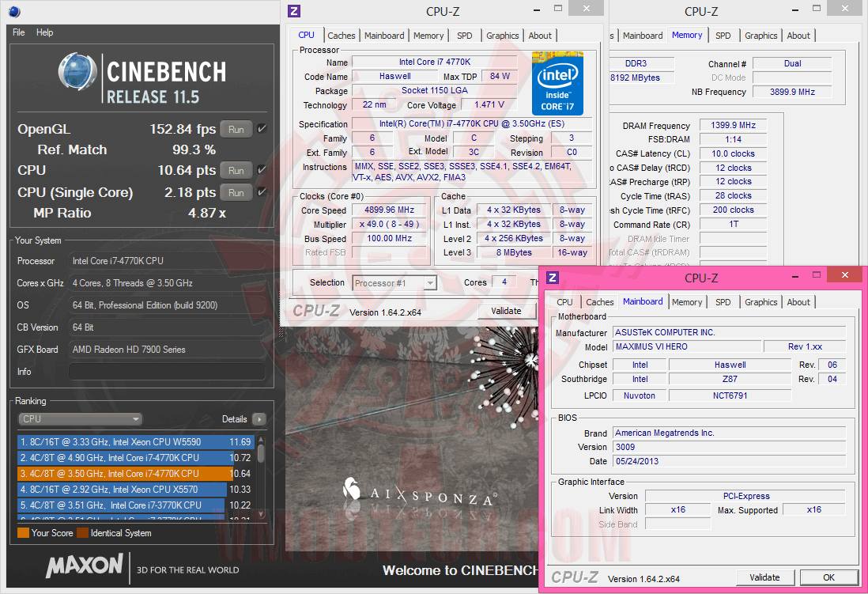Switch to SPD tab in CPU window

[x=465, y=36]
